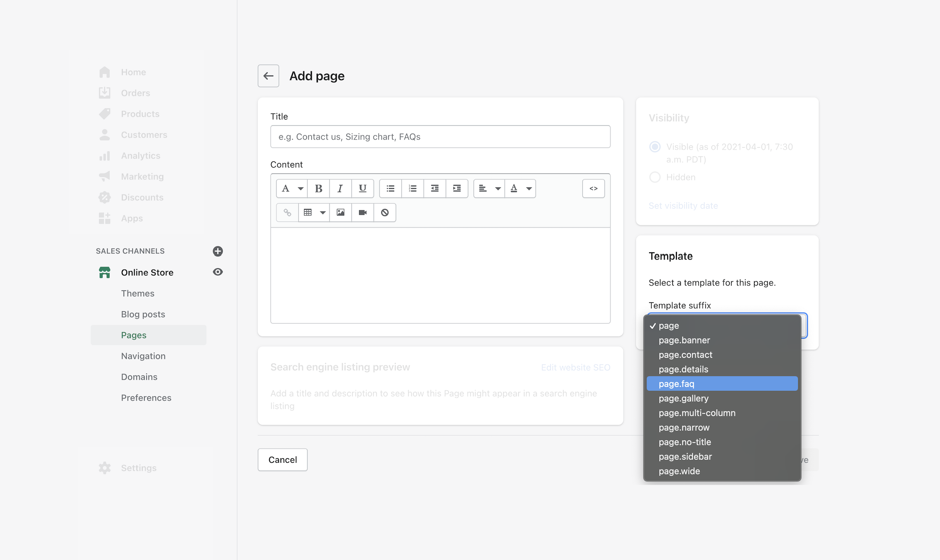
Task: Open the table options dropdown
Action: [x=323, y=212]
